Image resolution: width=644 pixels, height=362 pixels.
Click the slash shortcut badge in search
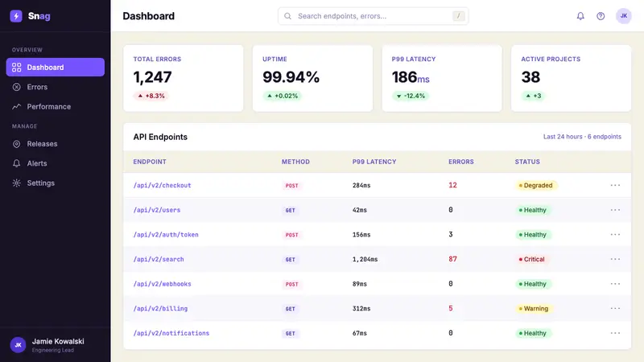(458, 16)
